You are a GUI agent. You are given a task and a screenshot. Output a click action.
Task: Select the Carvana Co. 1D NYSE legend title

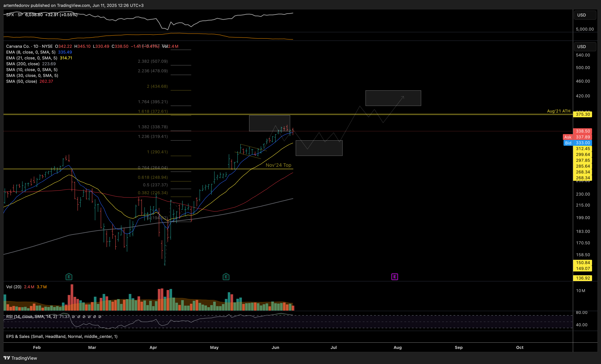point(29,46)
